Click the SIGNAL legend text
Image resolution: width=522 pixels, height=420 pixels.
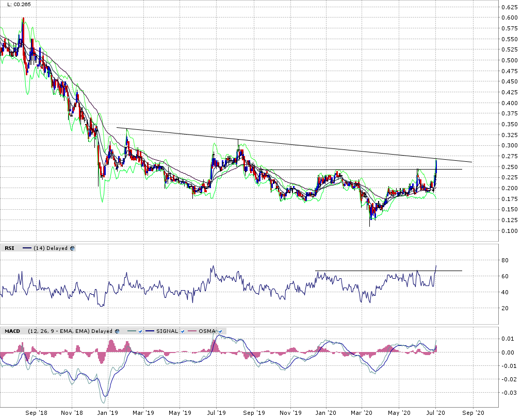tap(167, 331)
